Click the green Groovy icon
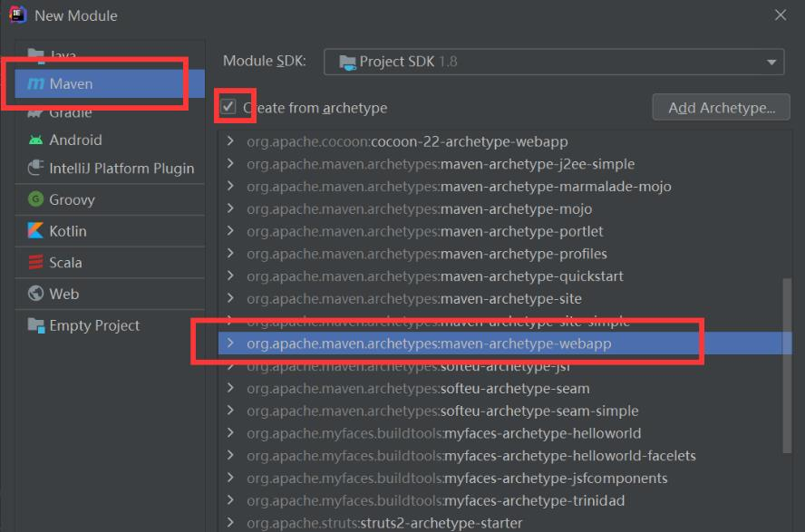 [x=35, y=199]
